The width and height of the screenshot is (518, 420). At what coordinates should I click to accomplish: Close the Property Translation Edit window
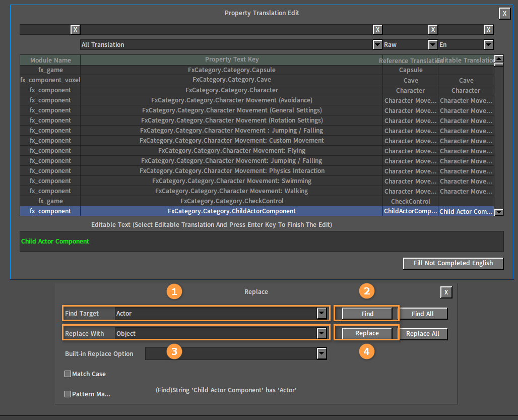pos(504,13)
